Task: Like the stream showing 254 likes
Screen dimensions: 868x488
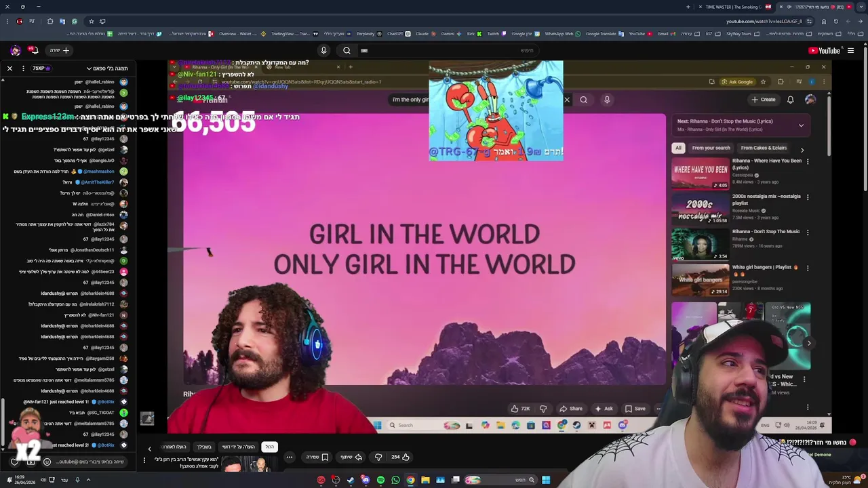Action: coord(400,457)
